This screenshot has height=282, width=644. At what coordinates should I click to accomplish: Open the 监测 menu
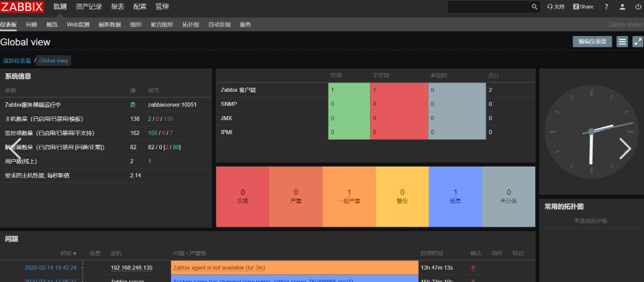(x=60, y=7)
